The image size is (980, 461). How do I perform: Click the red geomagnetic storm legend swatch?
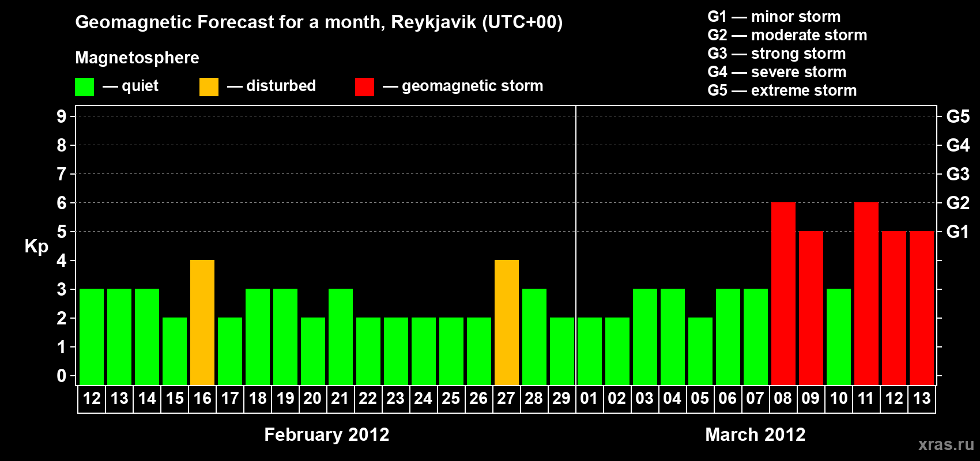(x=364, y=87)
